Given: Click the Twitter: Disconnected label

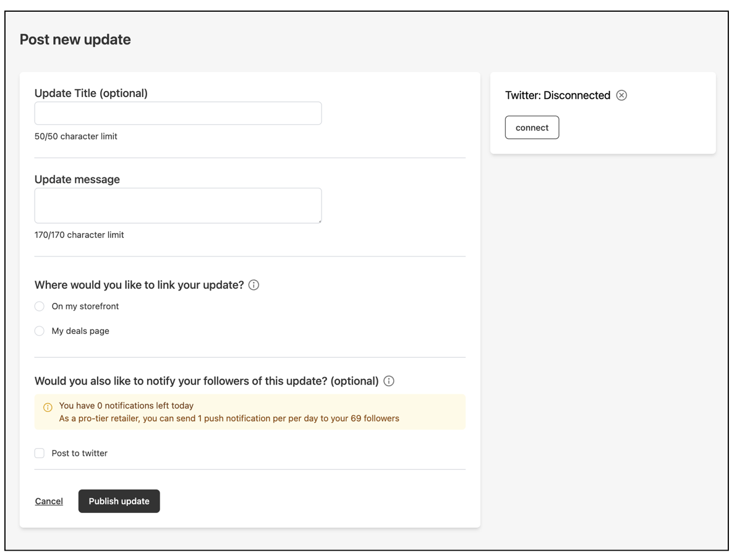Looking at the screenshot, I should coord(558,95).
